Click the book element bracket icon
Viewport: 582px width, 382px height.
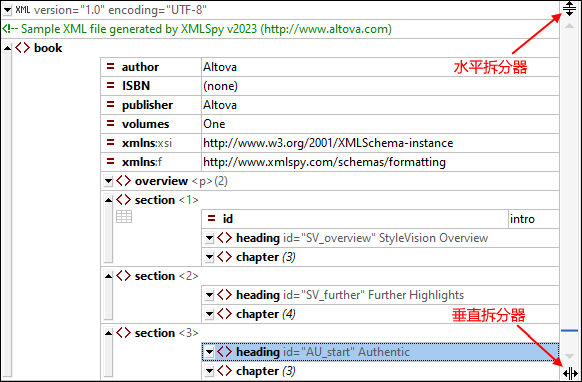(x=23, y=48)
